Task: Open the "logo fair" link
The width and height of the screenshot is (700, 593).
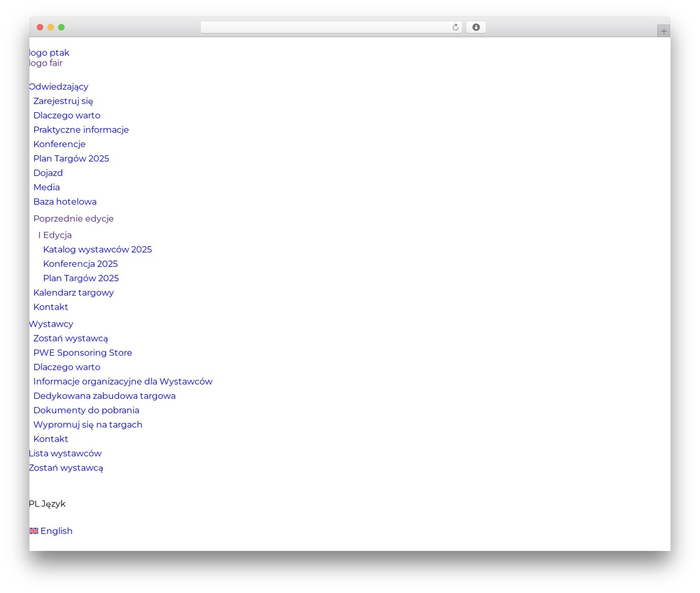Action: [46, 63]
